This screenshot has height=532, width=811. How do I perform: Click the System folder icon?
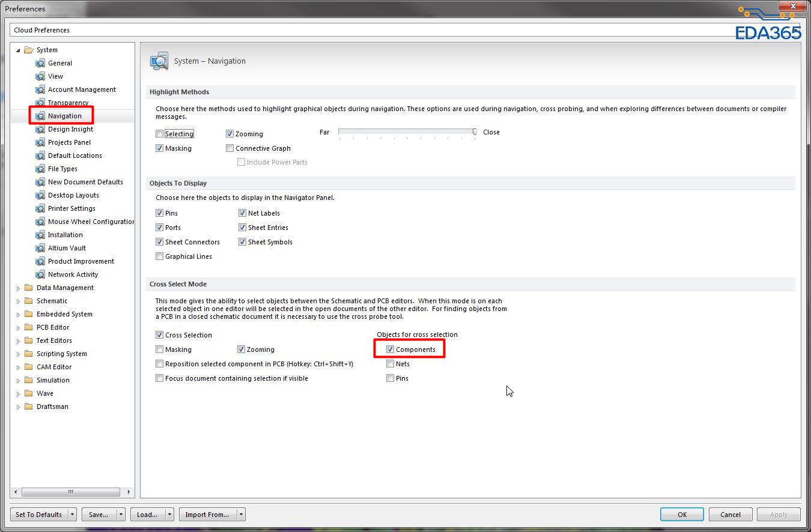(28, 50)
